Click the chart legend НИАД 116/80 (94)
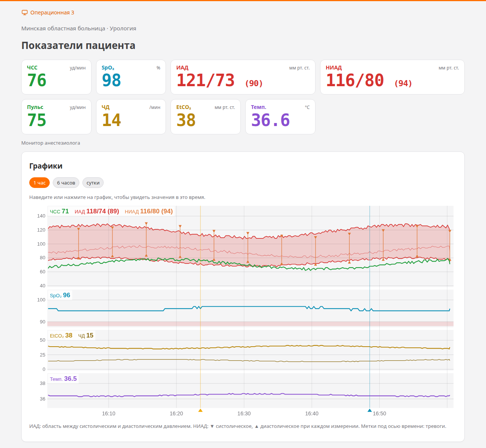The width and height of the screenshot is (486, 448). tap(149, 211)
